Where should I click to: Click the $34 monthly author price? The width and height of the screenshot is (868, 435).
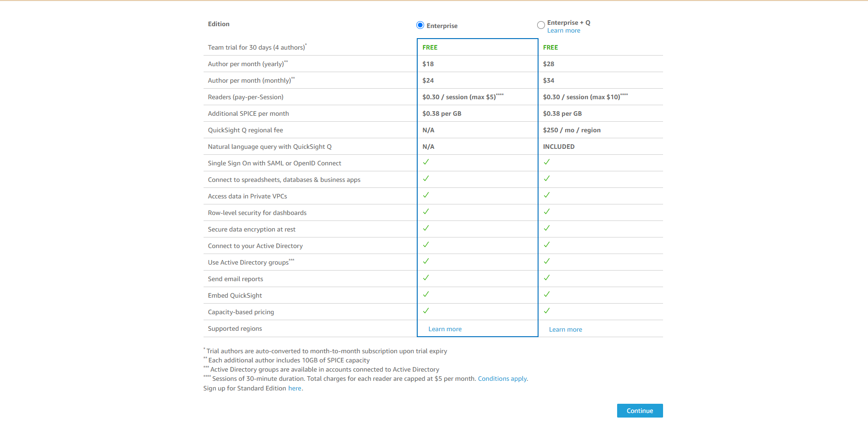point(549,80)
